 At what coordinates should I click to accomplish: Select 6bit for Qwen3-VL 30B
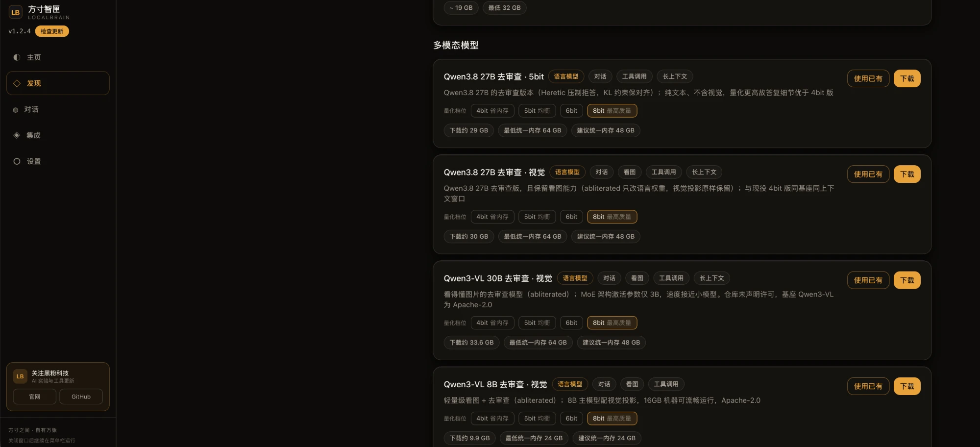571,323
